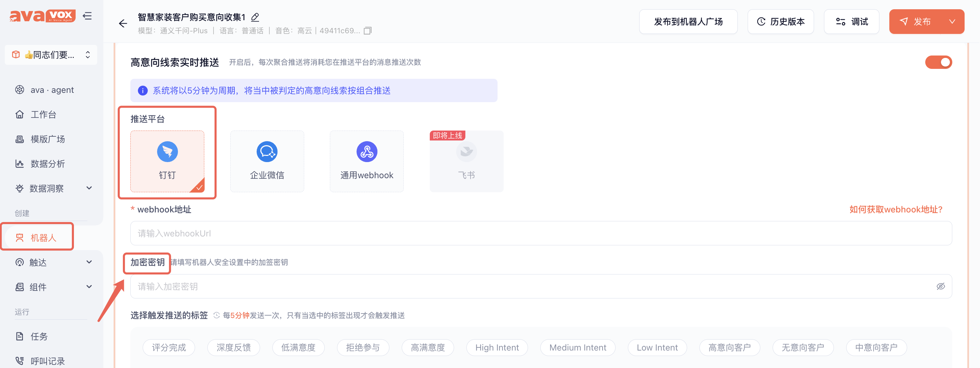Expand the 触达 submenu

coord(89,262)
